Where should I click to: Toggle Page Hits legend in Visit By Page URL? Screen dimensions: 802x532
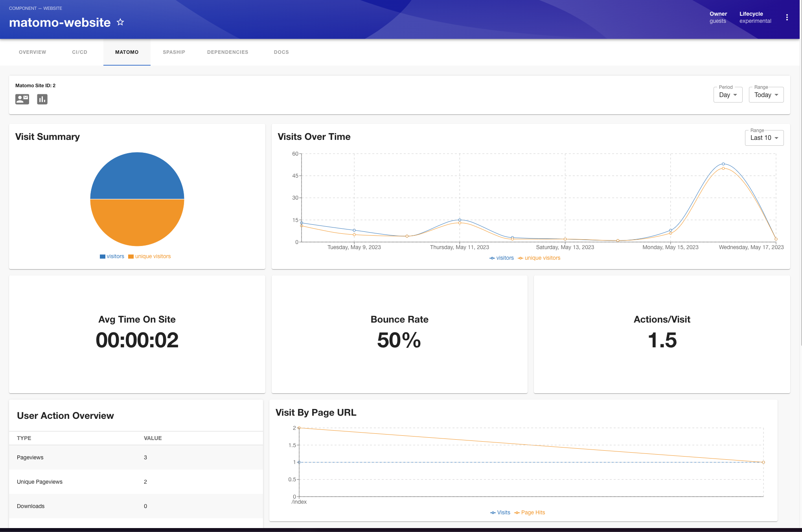pos(530,512)
